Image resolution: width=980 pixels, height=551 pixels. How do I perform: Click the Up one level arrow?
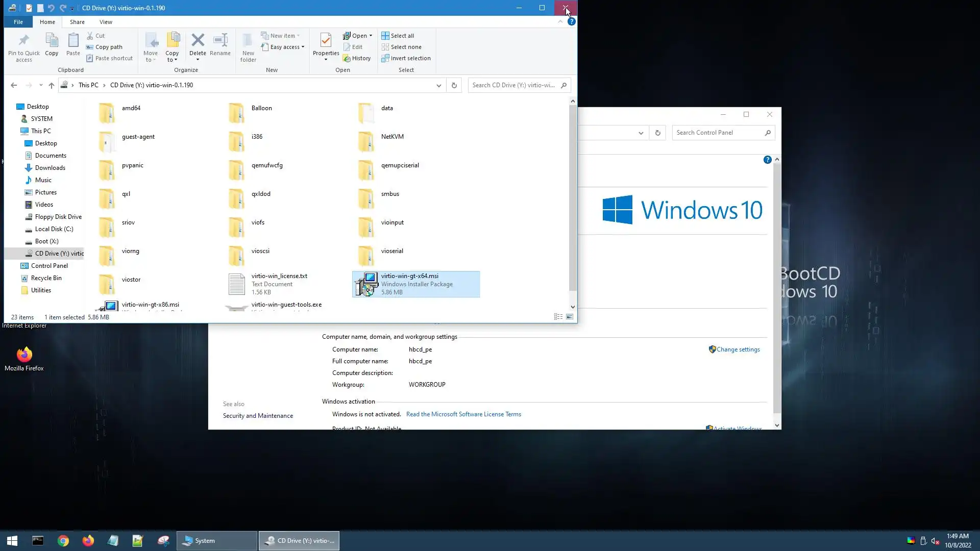[51, 85]
